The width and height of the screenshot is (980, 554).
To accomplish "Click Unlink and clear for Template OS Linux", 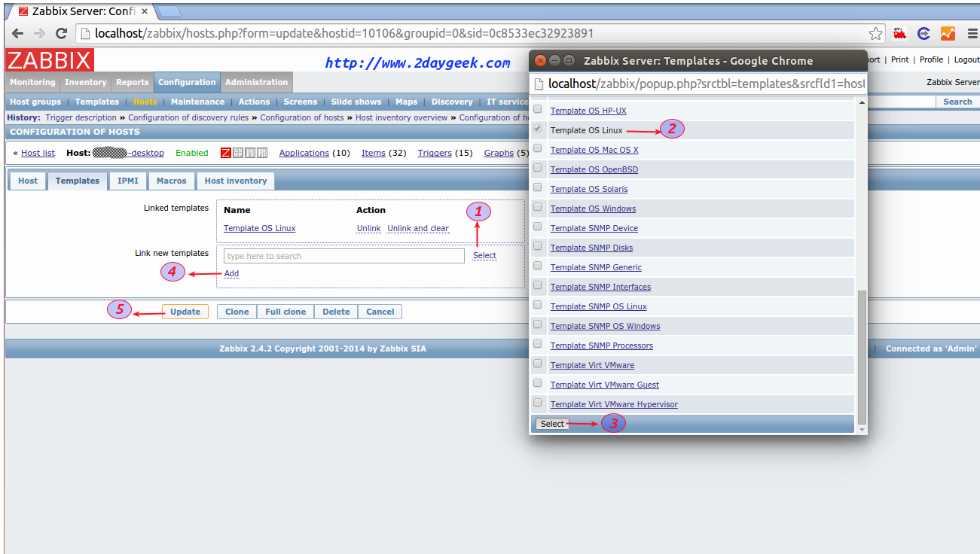I will (418, 228).
